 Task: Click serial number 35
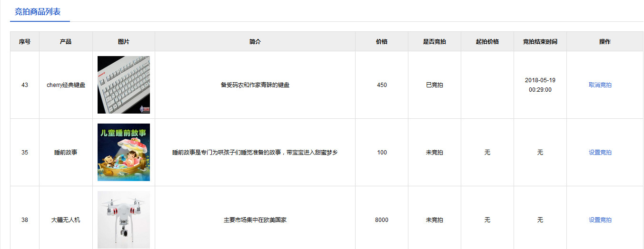pyautogui.click(x=25, y=153)
